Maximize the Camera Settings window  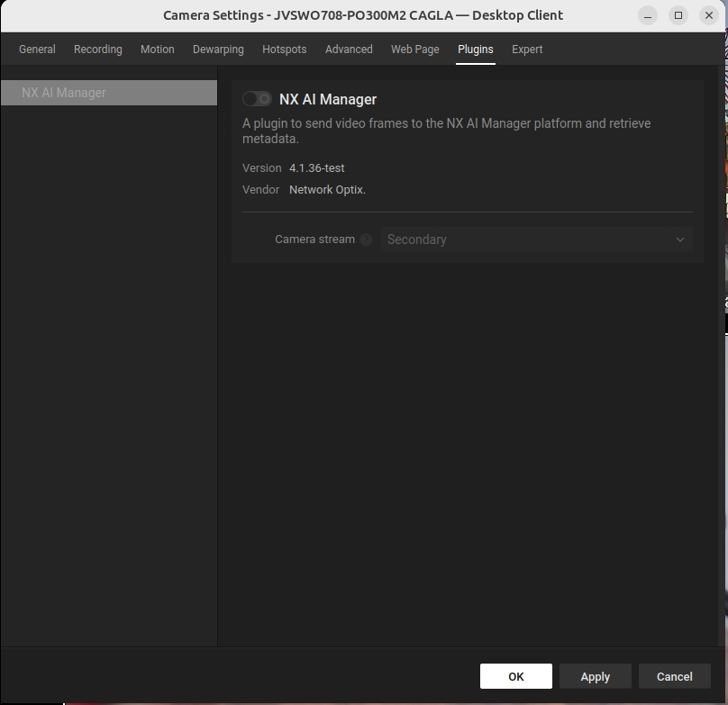(x=678, y=15)
